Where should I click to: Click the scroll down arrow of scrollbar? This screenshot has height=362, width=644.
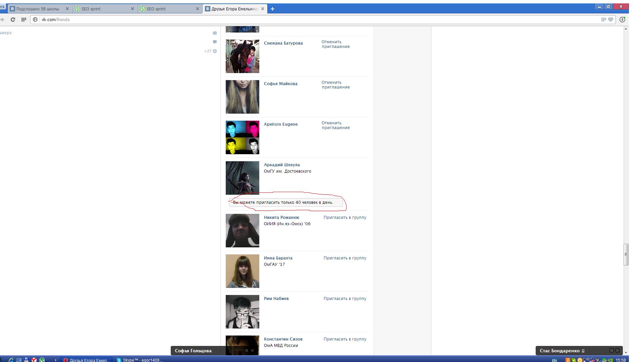point(626,353)
